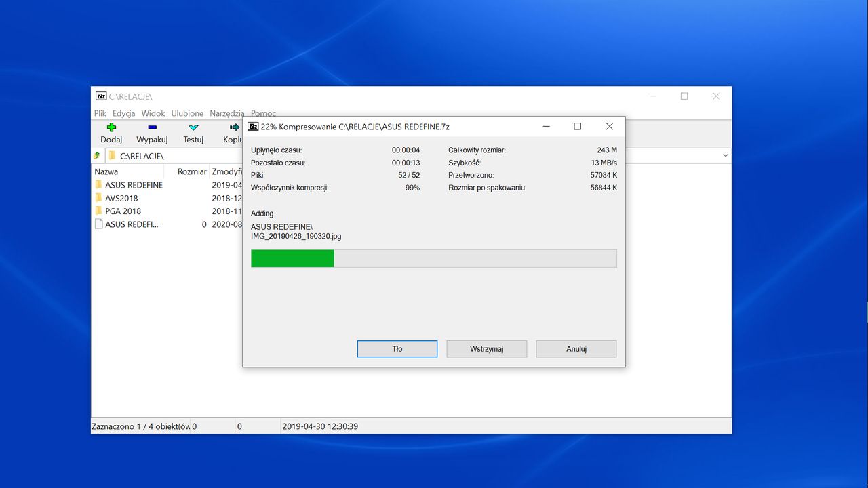Click the 7z icon in compression dialog title
This screenshot has height=488, width=868.
253,126
